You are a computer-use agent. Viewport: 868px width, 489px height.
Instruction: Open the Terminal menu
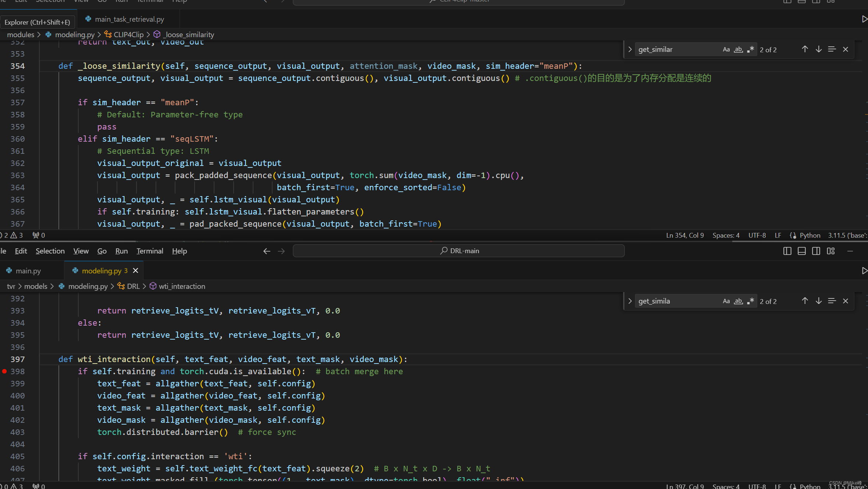pyautogui.click(x=150, y=251)
